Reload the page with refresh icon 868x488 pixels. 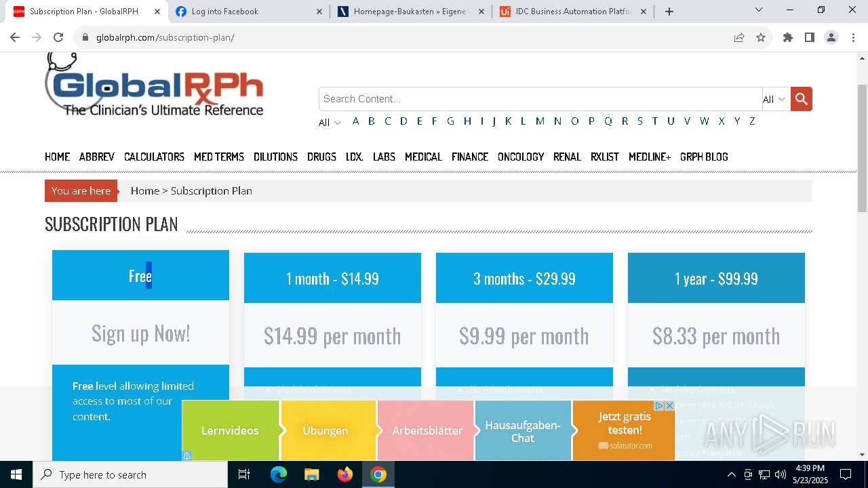(x=58, y=37)
